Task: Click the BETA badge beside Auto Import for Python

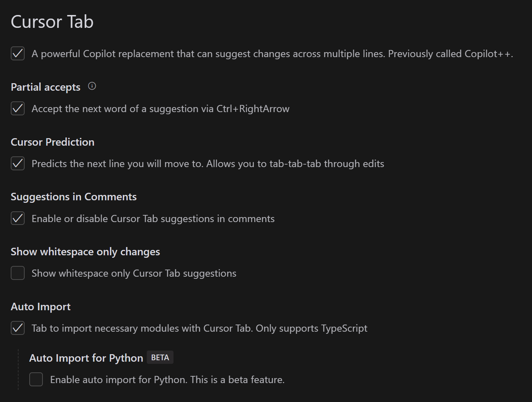Action: [x=160, y=357]
